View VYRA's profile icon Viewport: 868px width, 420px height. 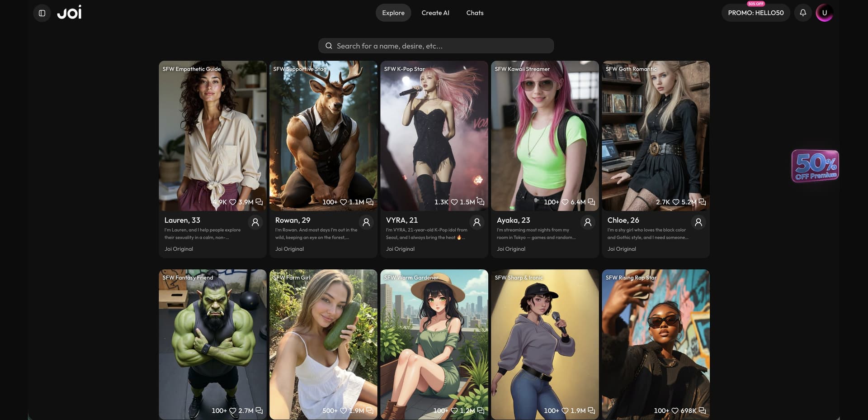click(476, 222)
